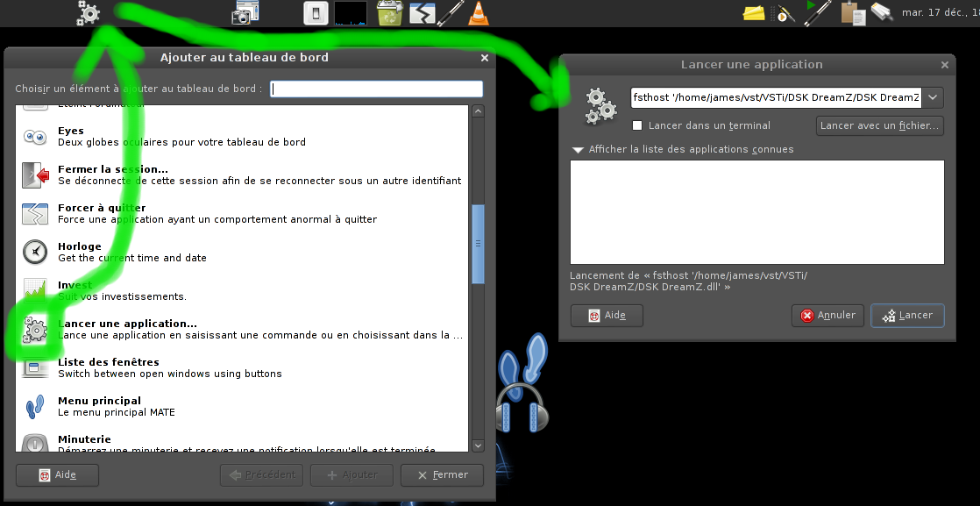Select the Lancer une application gears icon
Image resolution: width=980 pixels, height=506 pixels.
click(35, 330)
